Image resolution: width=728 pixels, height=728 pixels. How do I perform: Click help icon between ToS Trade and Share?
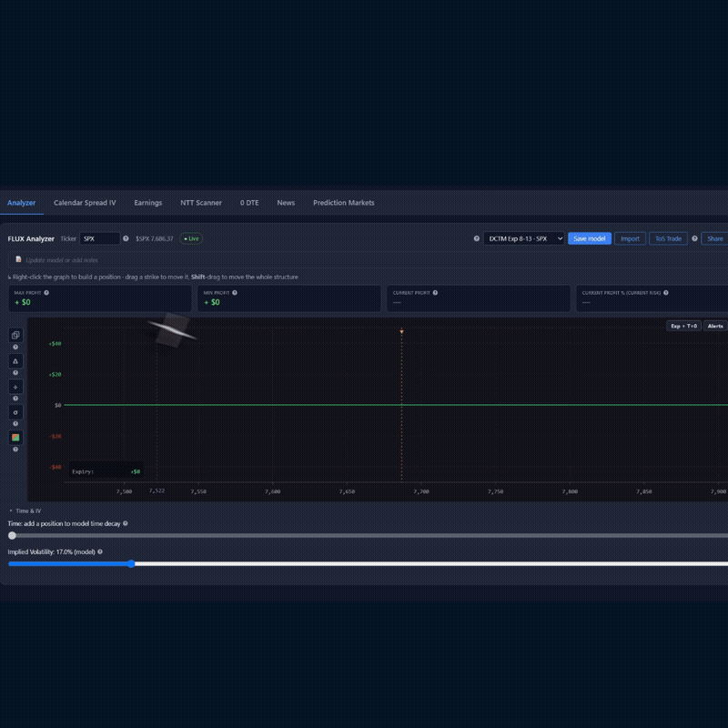[694, 238]
